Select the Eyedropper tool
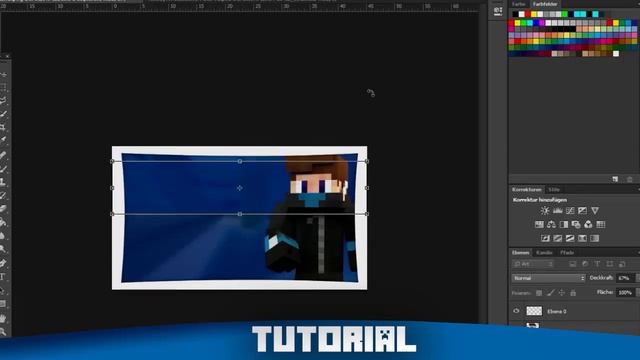The image size is (640, 360). point(4,141)
